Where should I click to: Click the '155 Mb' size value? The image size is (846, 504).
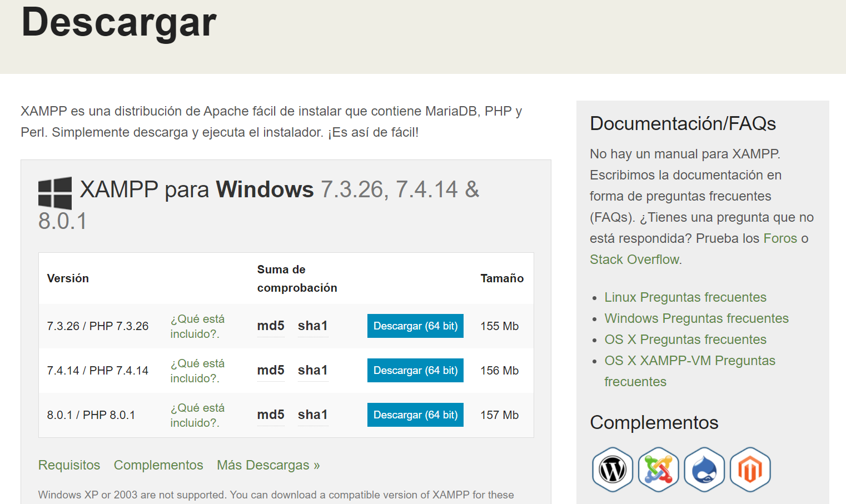click(499, 326)
